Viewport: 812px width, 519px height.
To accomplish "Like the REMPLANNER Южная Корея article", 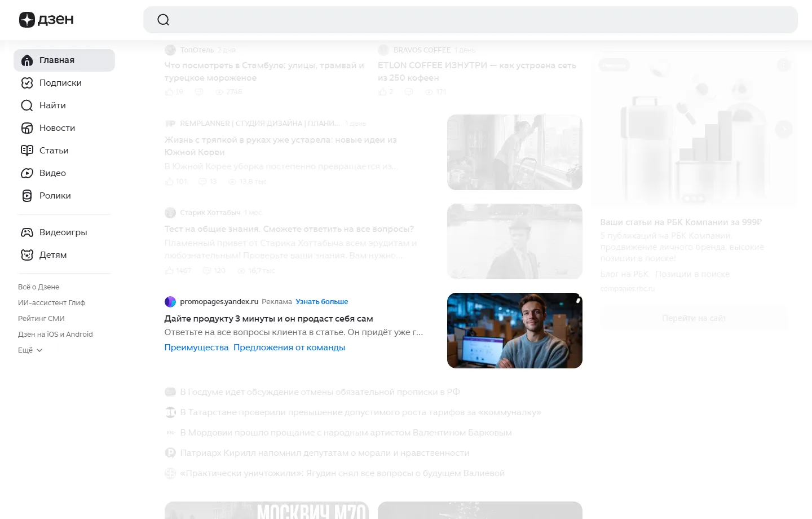I will (x=176, y=182).
